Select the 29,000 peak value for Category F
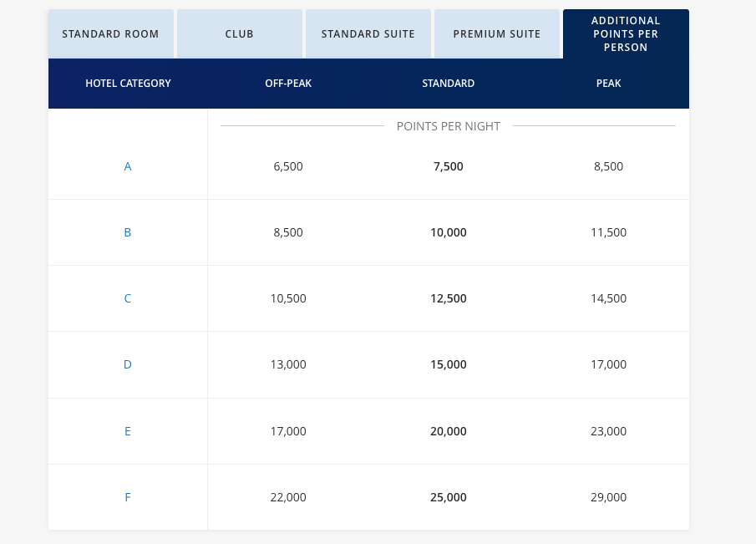The height and width of the screenshot is (544, 756). tap(608, 496)
